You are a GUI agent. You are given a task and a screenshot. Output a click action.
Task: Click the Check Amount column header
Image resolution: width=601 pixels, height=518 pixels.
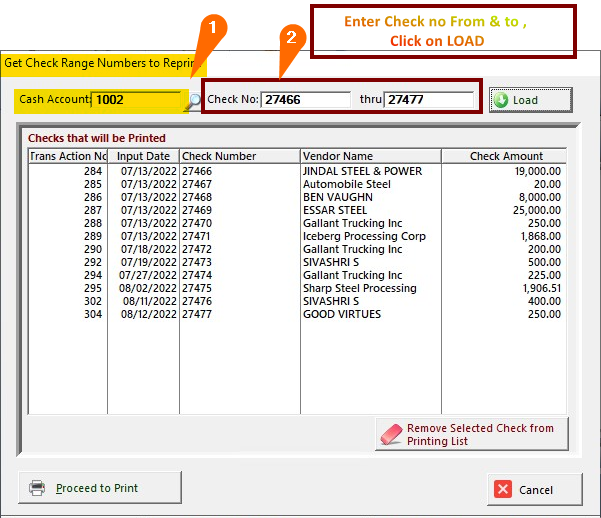tap(506, 156)
